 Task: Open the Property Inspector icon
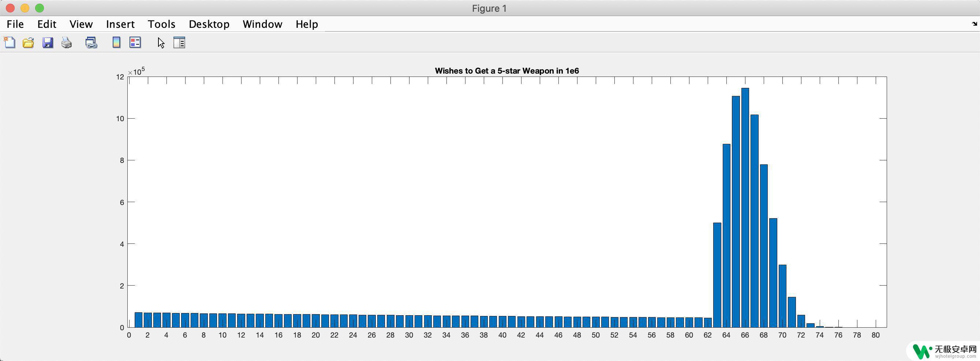[179, 42]
